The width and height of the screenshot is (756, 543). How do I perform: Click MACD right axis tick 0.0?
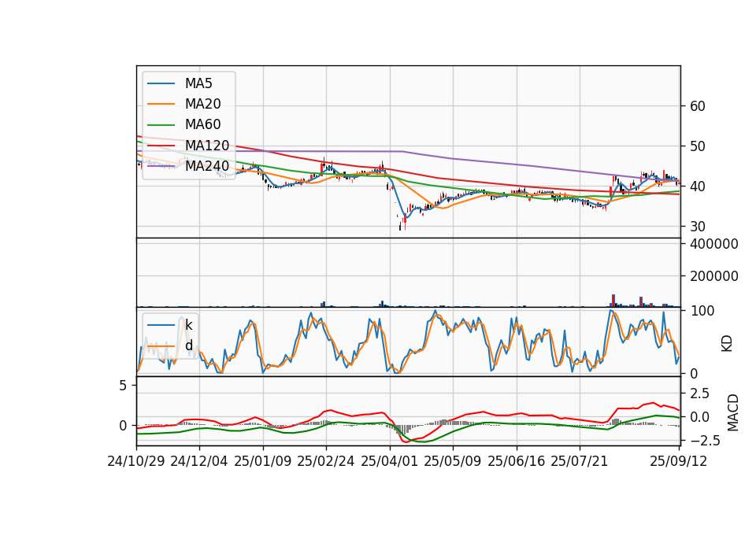pyautogui.click(x=699, y=417)
